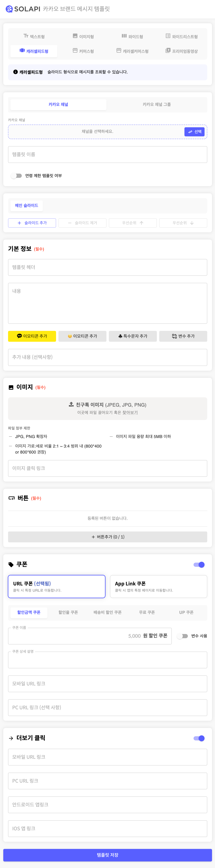Click the SOLAPI logo icon

coord(9,9)
